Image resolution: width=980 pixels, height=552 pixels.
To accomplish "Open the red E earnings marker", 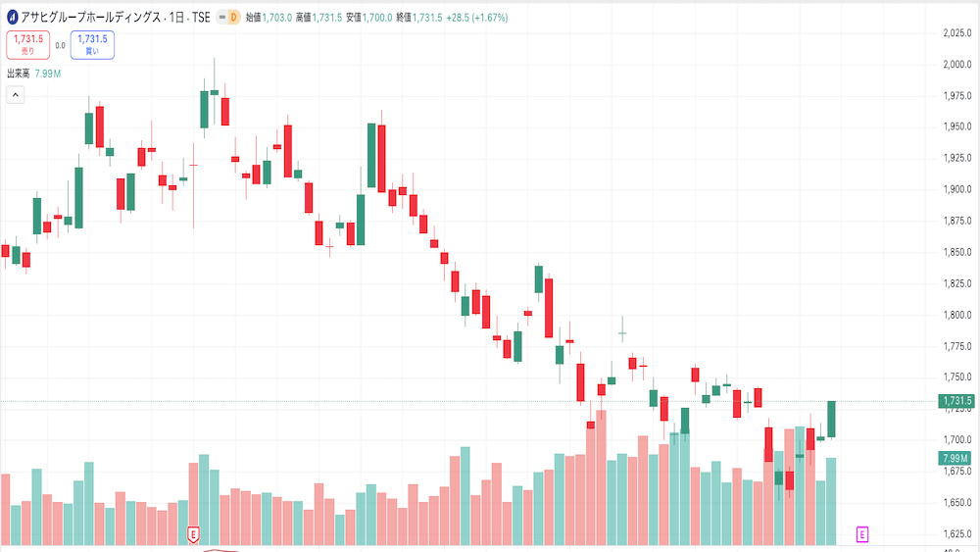I will point(193,534).
